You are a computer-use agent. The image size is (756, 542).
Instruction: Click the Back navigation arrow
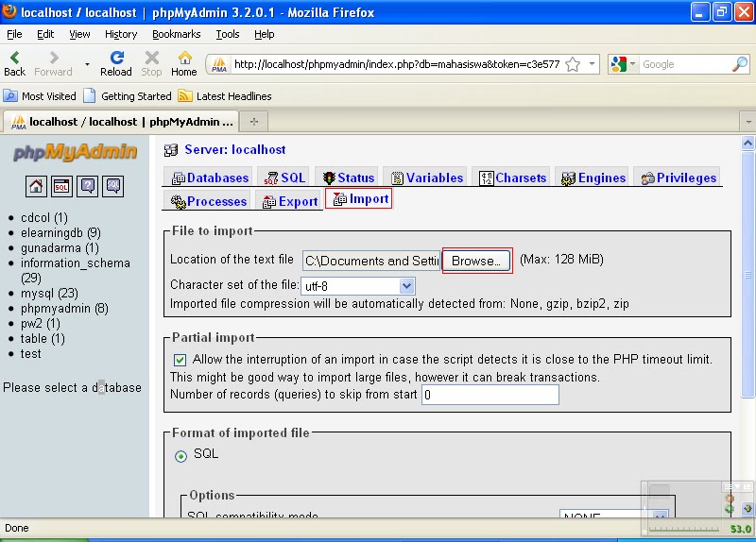(14, 63)
